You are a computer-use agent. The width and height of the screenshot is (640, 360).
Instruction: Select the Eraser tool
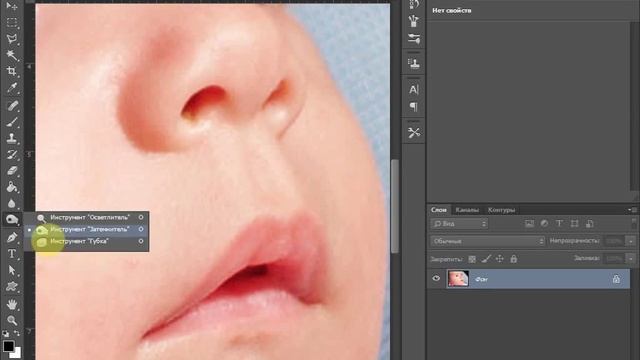coord(12,171)
